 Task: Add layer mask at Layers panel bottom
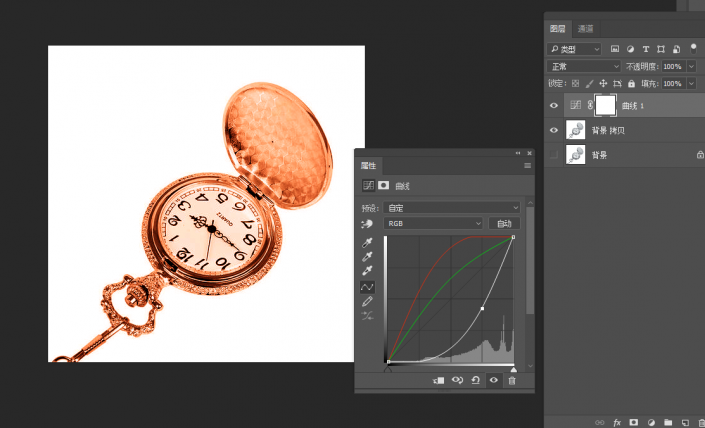tap(634, 423)
